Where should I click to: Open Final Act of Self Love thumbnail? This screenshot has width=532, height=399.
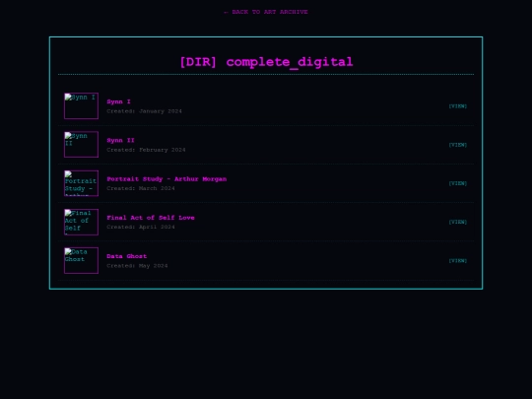(x=82, y=222)
